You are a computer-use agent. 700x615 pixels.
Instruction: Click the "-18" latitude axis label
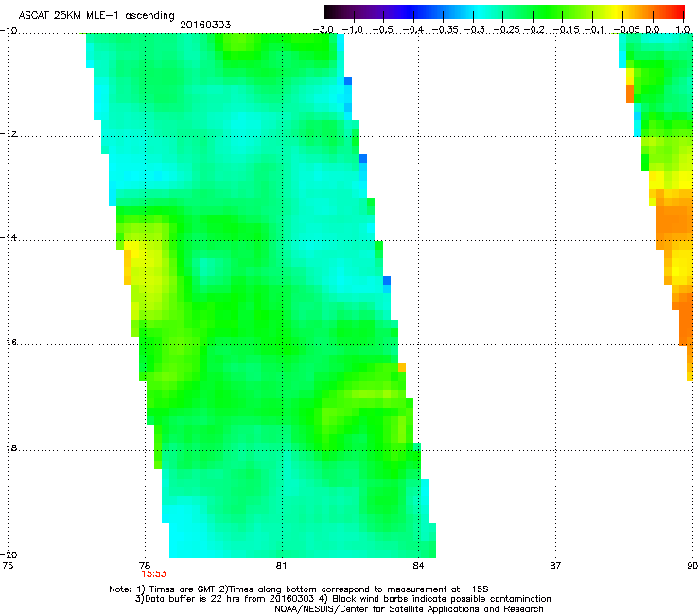click(9, 448)
